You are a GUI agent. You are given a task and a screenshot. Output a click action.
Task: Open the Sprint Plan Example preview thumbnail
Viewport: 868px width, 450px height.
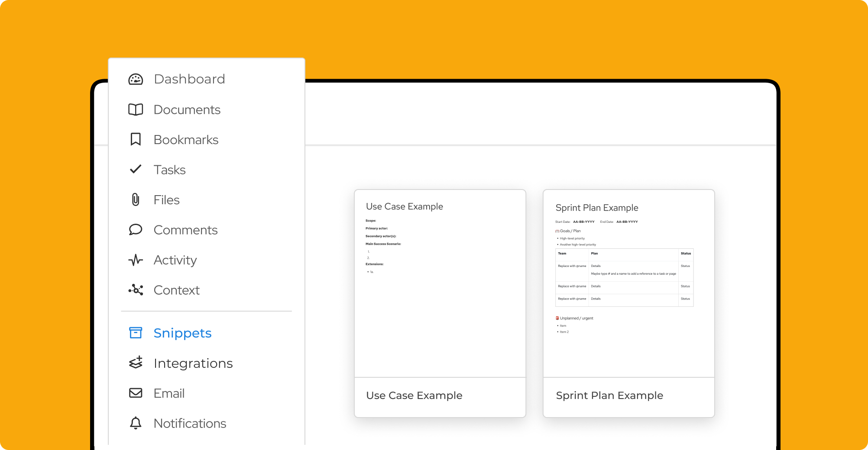tap(628, 283)
